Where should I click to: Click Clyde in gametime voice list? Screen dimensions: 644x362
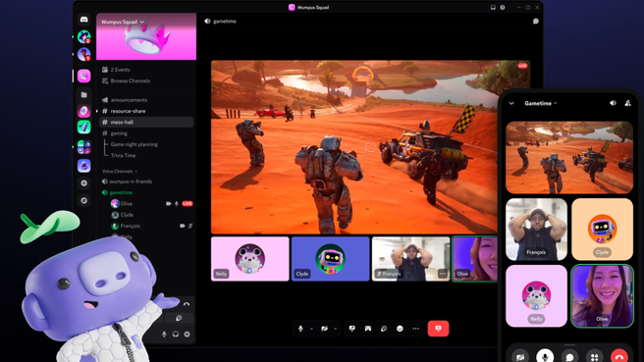[x=123, y=215]
